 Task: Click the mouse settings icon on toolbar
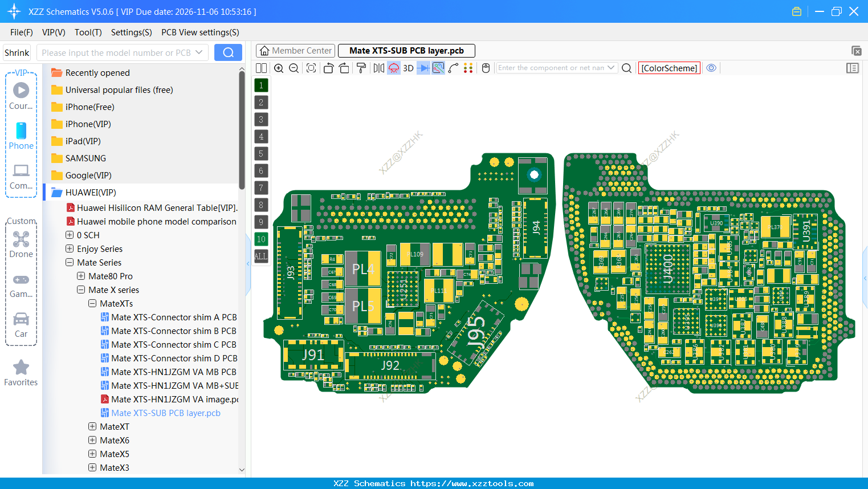(x=486, y=68)
